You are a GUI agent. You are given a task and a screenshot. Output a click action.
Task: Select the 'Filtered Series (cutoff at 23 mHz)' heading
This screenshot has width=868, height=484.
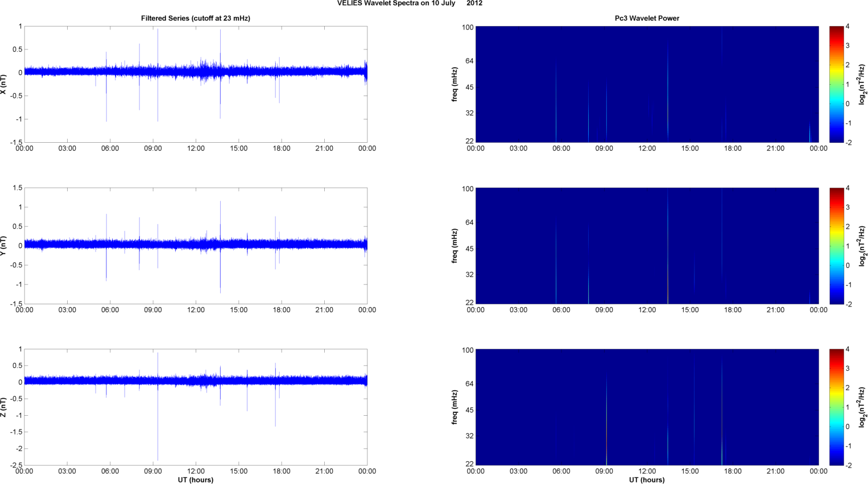point(196,18)
